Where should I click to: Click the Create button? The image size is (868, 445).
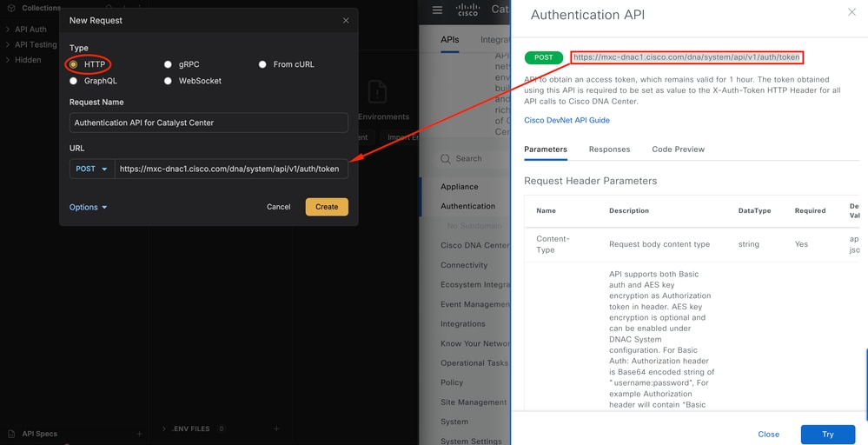[327, 207]
